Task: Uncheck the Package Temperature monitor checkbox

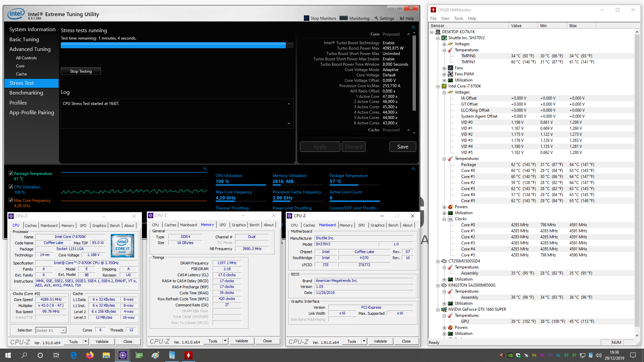Action: 11,173
